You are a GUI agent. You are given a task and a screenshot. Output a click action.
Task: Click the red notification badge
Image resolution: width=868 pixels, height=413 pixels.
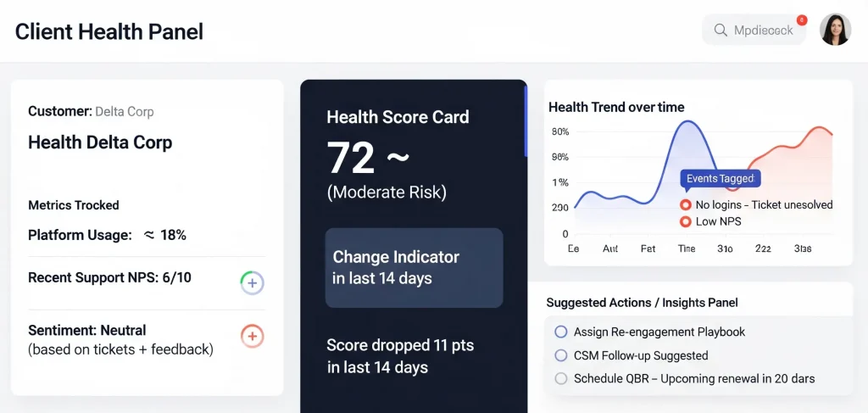pos(802,20)
